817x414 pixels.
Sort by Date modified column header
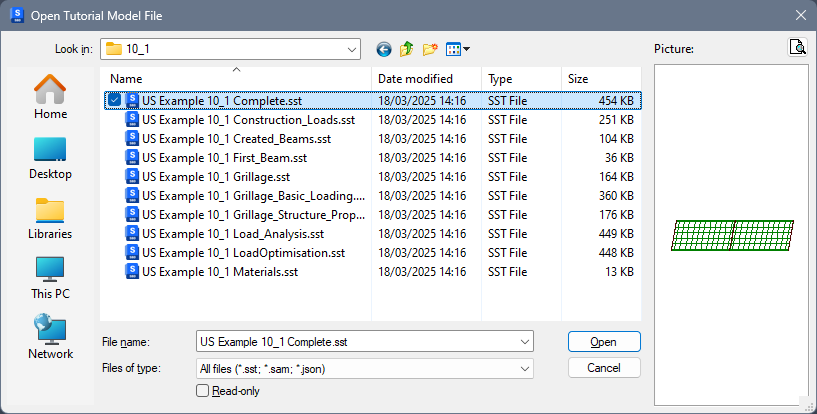[427, 79]
